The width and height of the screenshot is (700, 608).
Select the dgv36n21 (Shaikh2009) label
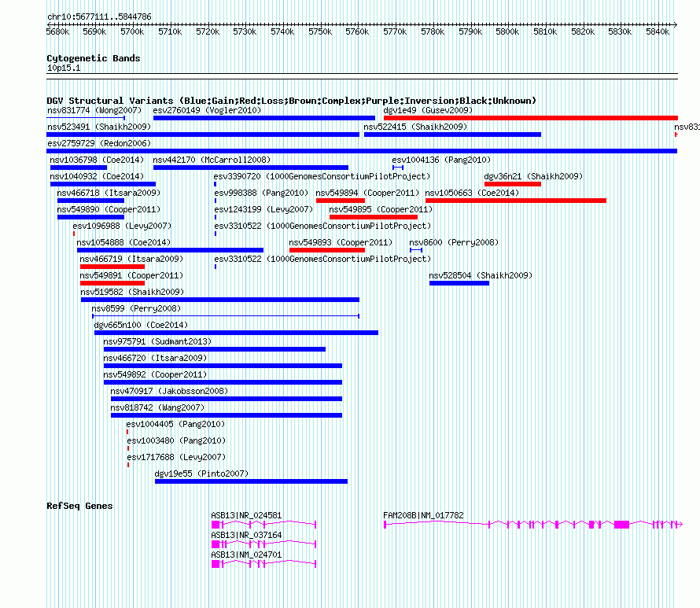(533, 176)
